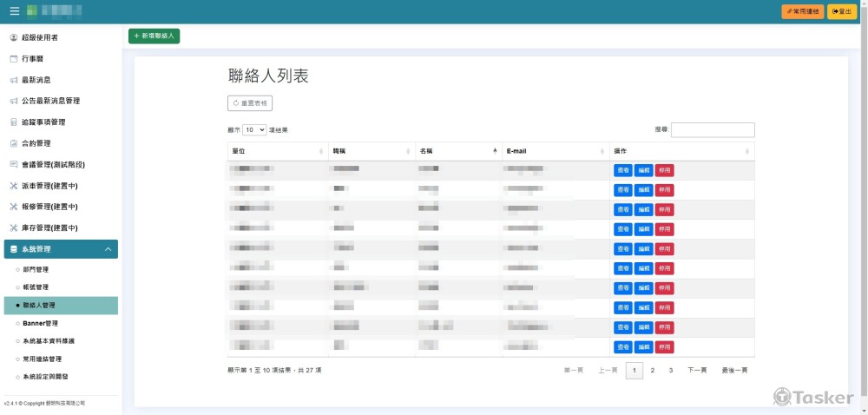This screenshot has height=415, width=868.
Task: Go to page 2 in pagination
Action: [653, 371]
